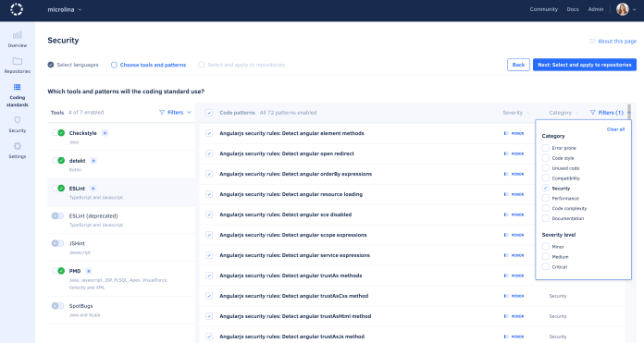Click severity icon for Detect angular trustAsCss method

coord(506,296)
